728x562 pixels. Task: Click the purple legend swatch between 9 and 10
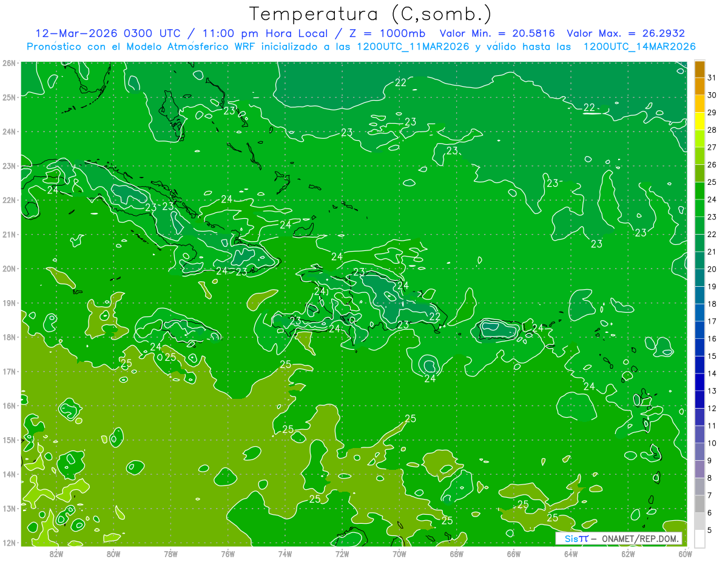(699, 452)
